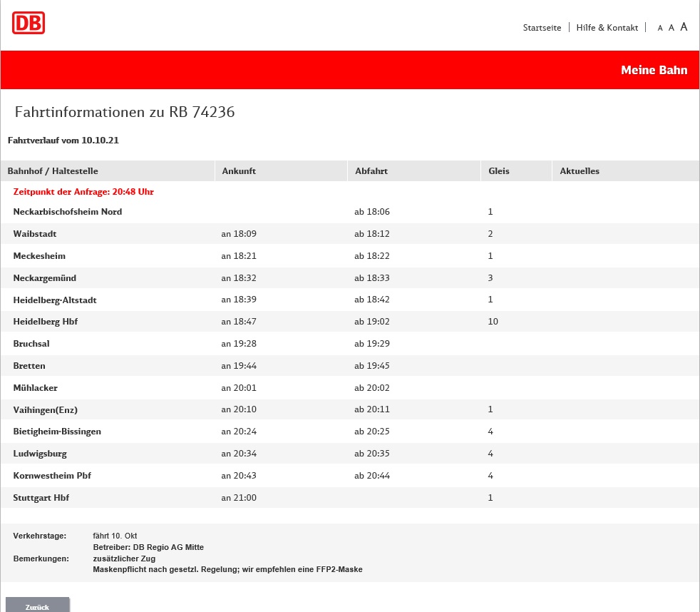Open Hilfe & Kontakt
Viewport: 700px width, 612px height.
coord(607,28)
